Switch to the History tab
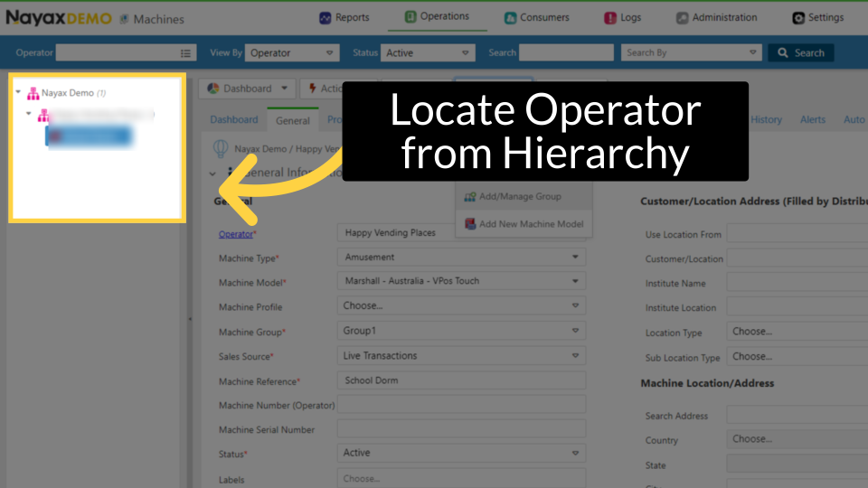 point(766,119)
